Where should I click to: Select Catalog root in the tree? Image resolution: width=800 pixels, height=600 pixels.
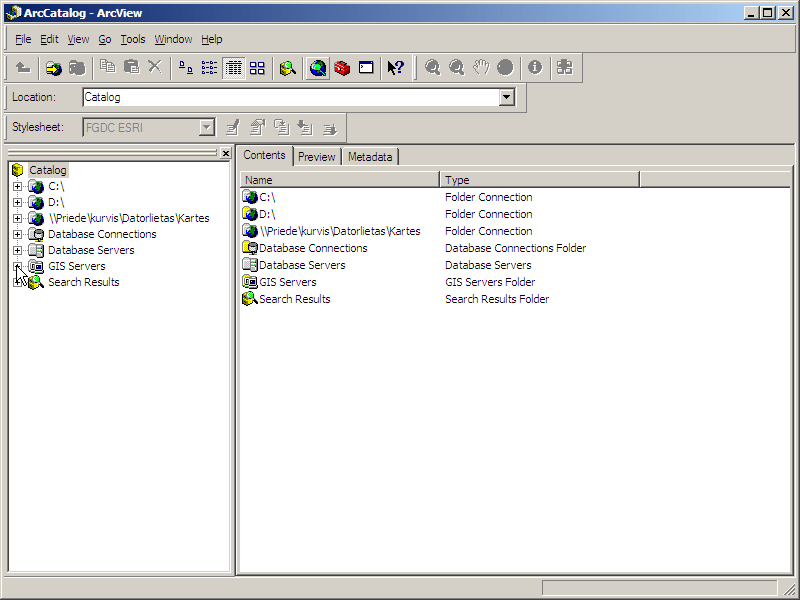[47, 170]
